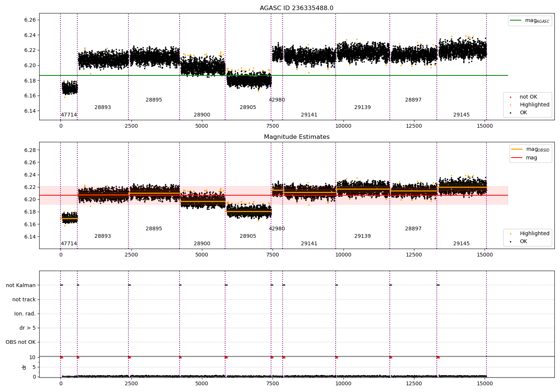Click OBSID label 42980 in Magnitude Estimates plot

click(x=277, y=229)
